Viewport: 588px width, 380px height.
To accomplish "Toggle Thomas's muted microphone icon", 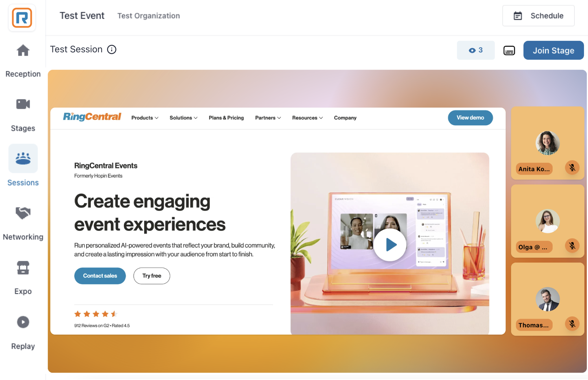I will (x=572, y=324).
